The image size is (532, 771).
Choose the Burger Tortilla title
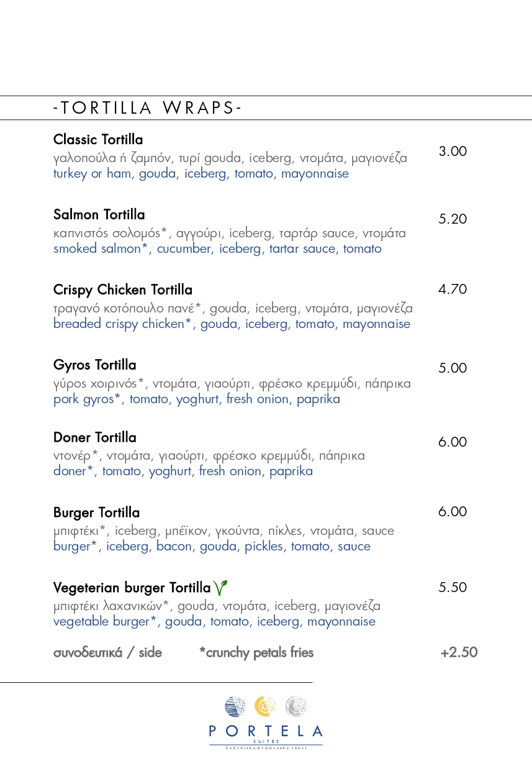coord(97,513)
